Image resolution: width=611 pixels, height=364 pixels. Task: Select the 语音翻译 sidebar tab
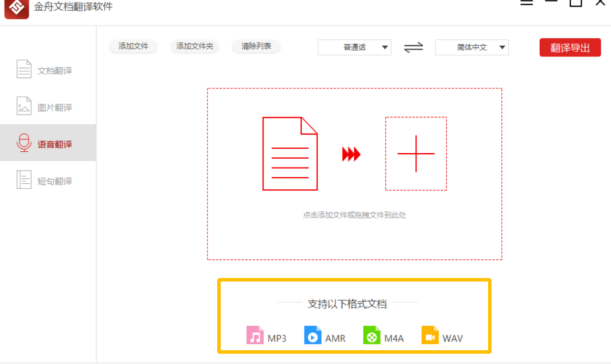point(44,142)
